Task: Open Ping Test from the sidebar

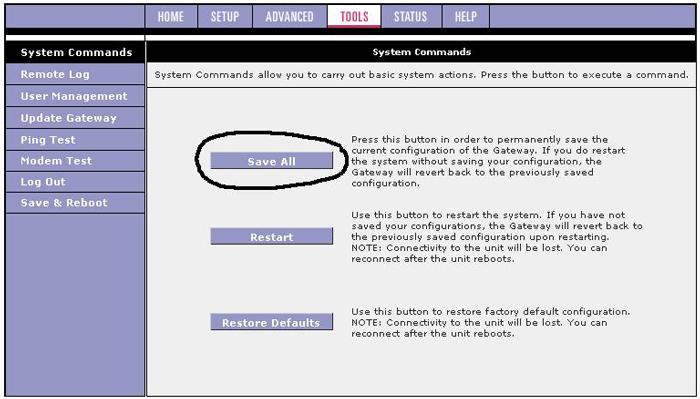Action: tap(75, 140)
